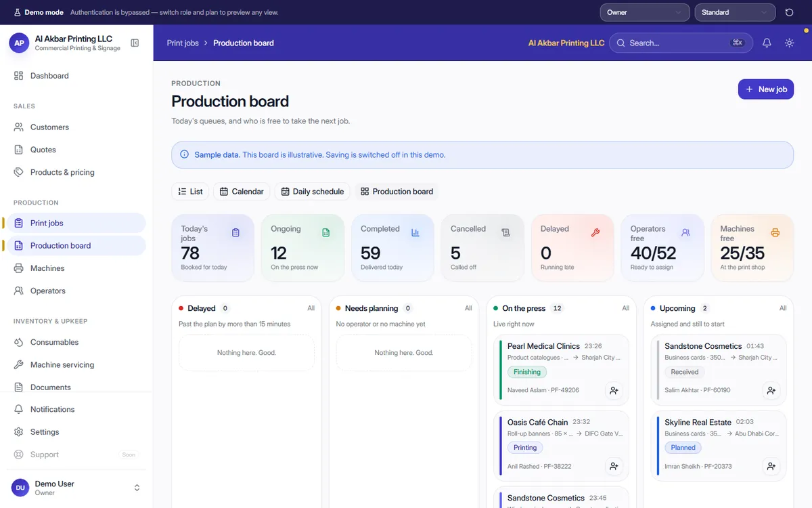Open the Oasis Café Chain job card
This screenshot has height=508, width=812.
562,446
